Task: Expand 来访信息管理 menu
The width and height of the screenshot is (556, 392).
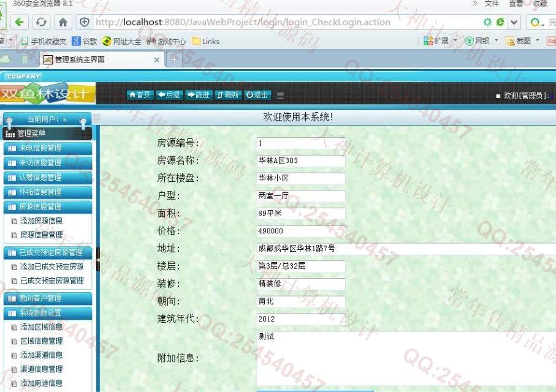Action: click(x=48, y=163)
